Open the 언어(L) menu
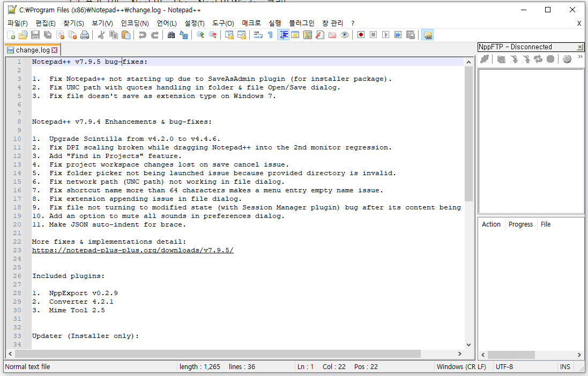The image size is (588, 376). pyautogui.click(x=167, y=23)
